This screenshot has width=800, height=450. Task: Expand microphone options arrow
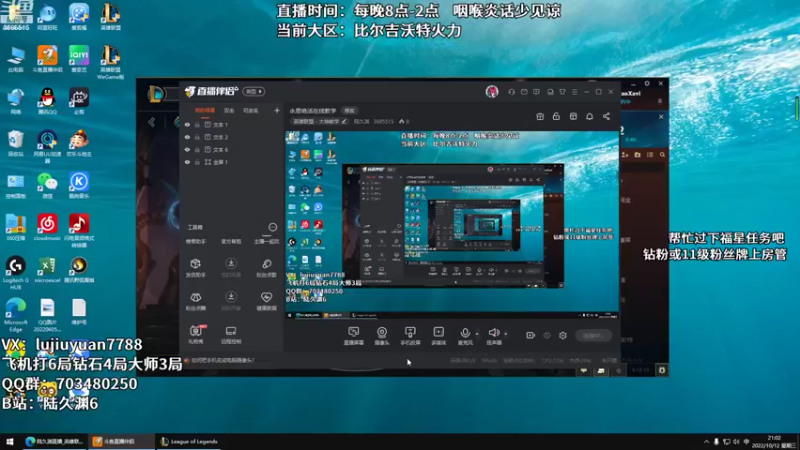point(477,334)
